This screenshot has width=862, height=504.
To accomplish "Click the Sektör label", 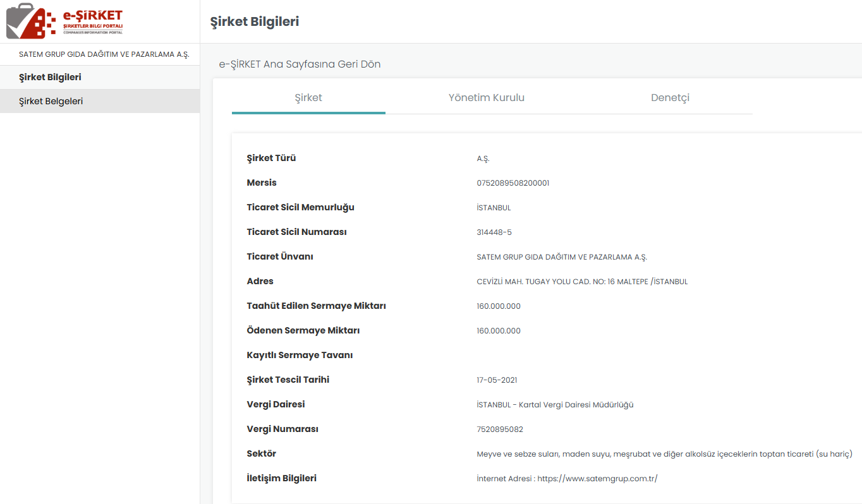I will 261,453.
